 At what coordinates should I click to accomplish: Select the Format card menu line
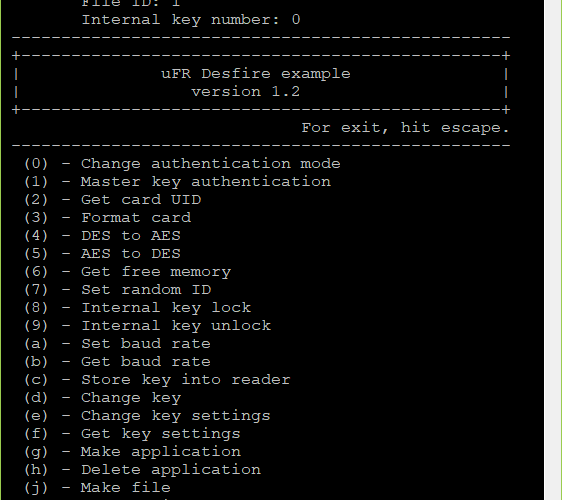(x=108, y=218)
